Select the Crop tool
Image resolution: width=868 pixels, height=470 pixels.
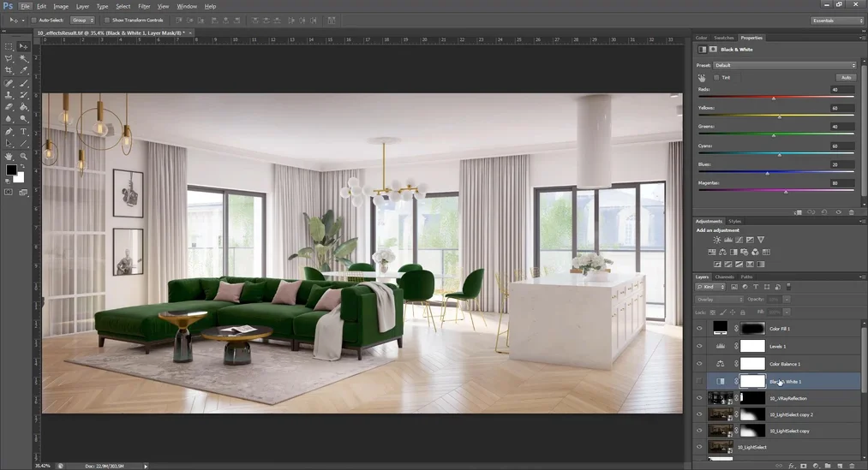(9, 70)
